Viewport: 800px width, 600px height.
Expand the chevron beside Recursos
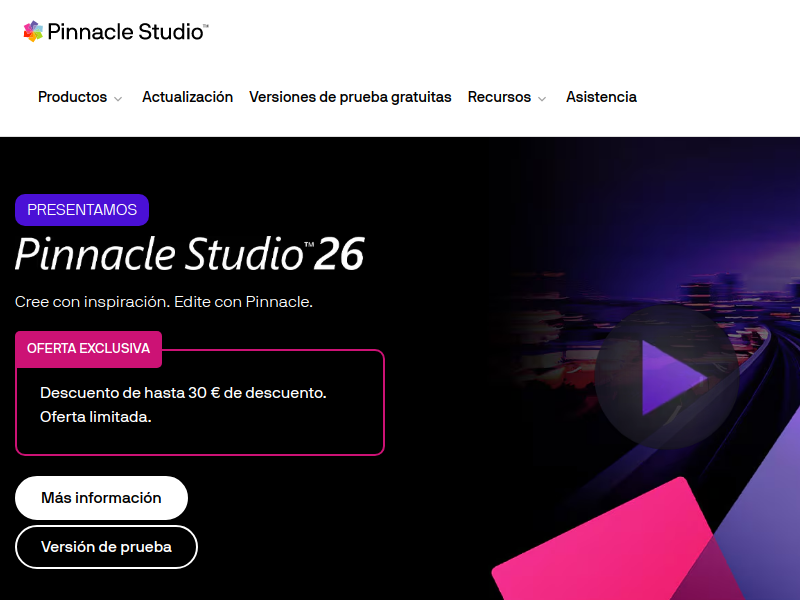(x=542, y=98)
